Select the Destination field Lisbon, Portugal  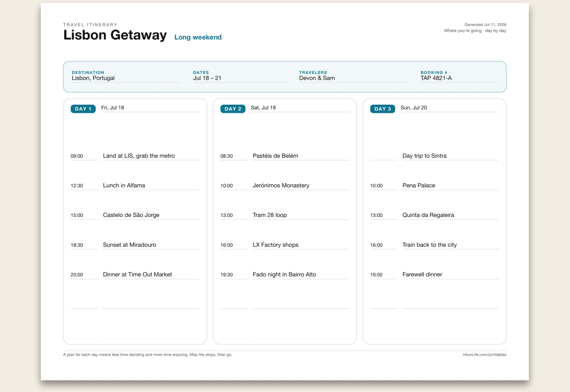[125, 78]
